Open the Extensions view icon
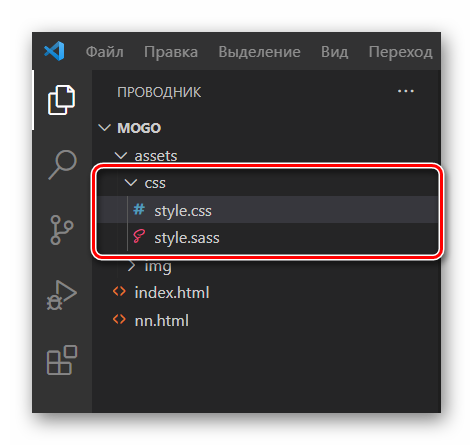The height and width of the screenshot is (445, 473). pos(62,360)
